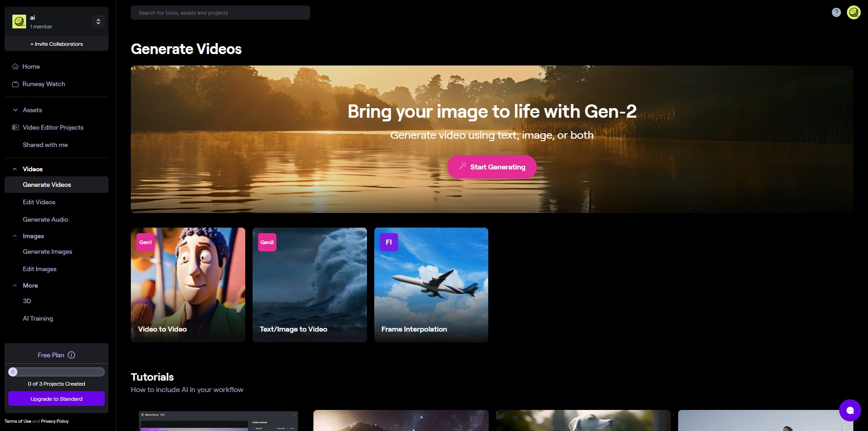Open the 3D tools page
This screenshot has height=431, width=868.
click(27, 301)
